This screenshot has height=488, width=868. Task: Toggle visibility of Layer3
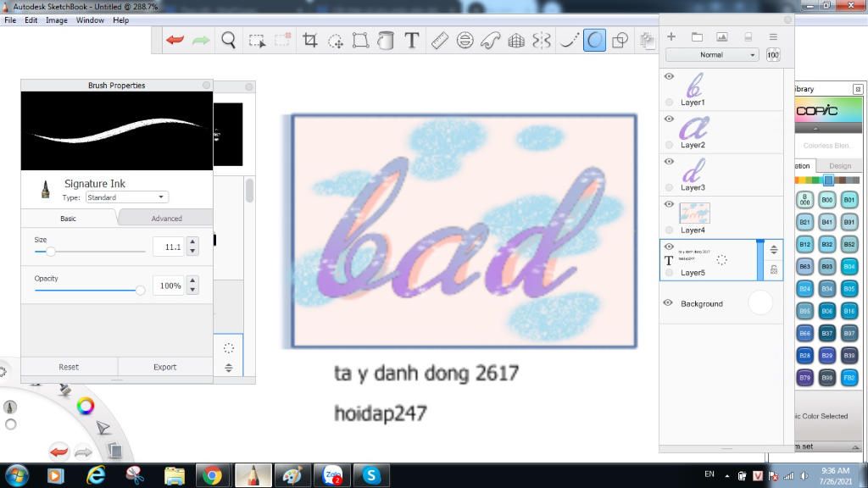click(x=669, y=162)
